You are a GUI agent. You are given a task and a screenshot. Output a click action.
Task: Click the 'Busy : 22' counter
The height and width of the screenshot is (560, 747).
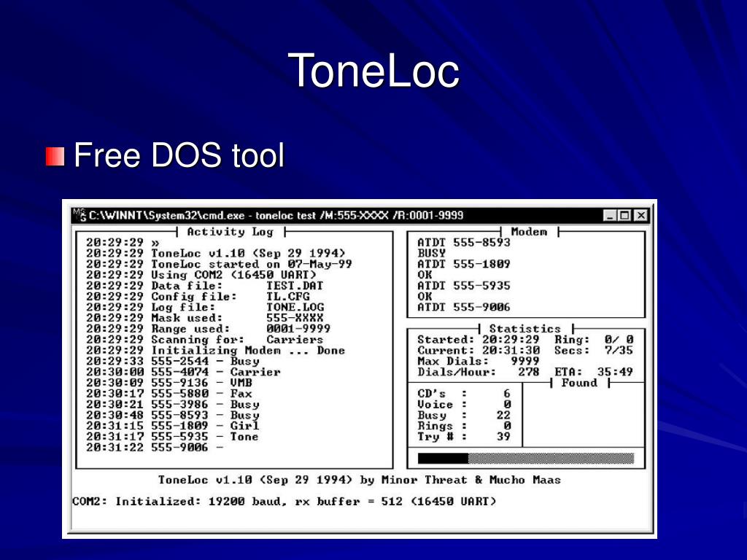coord(464,415)
